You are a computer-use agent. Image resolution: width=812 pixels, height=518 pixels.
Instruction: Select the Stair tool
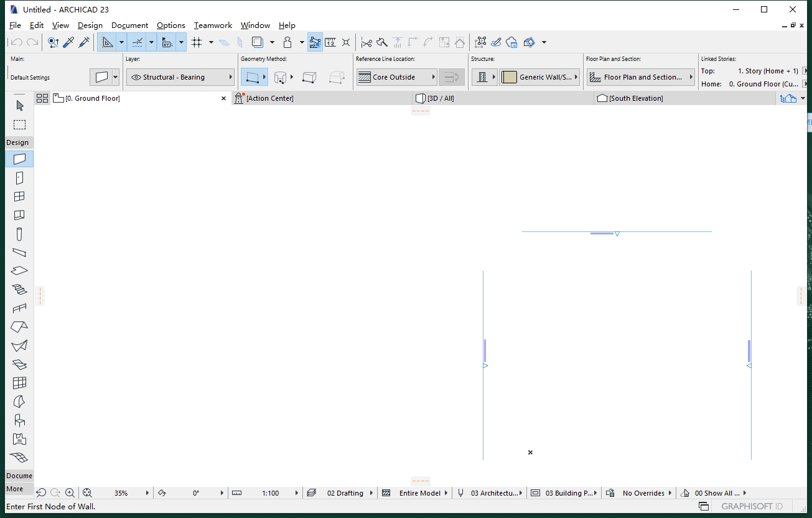[x=19, y=290]
